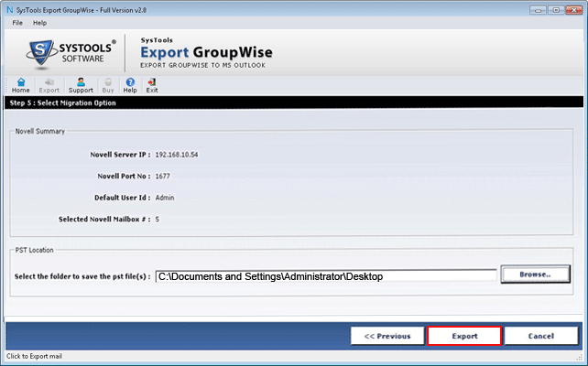Click the Browse button for the PST folder

[534, 274]
